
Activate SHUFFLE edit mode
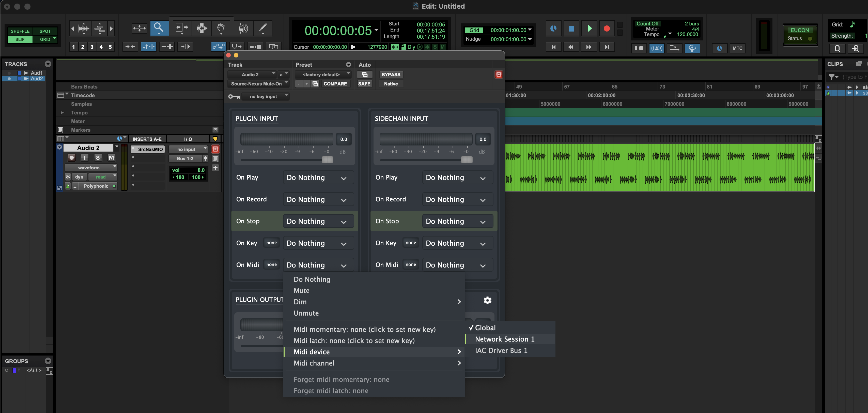(20, 31)
